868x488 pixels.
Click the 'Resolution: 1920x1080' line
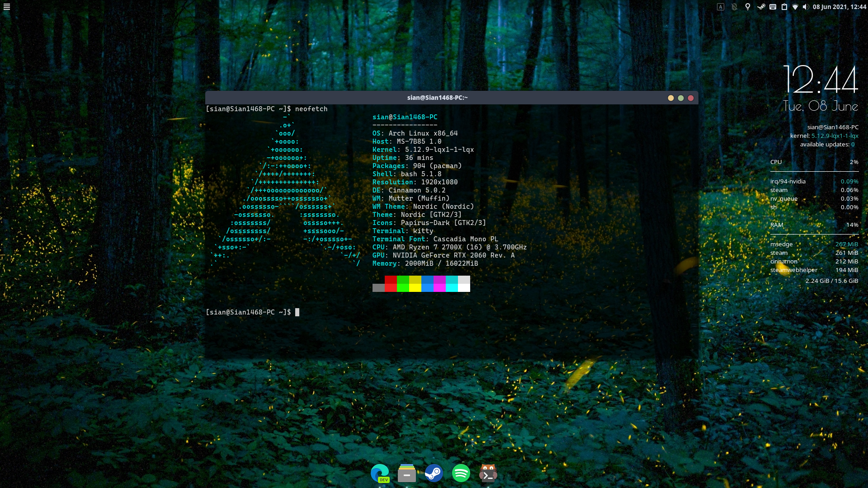coord(415,182)
